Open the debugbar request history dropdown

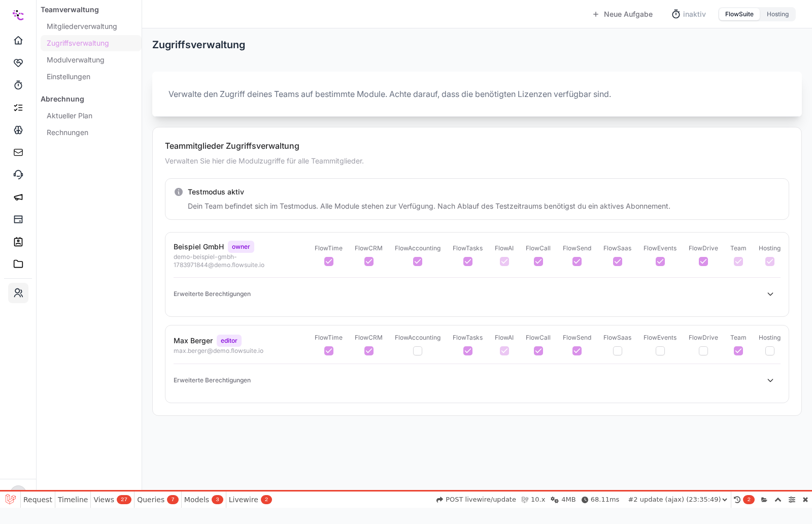pos(678,500)
